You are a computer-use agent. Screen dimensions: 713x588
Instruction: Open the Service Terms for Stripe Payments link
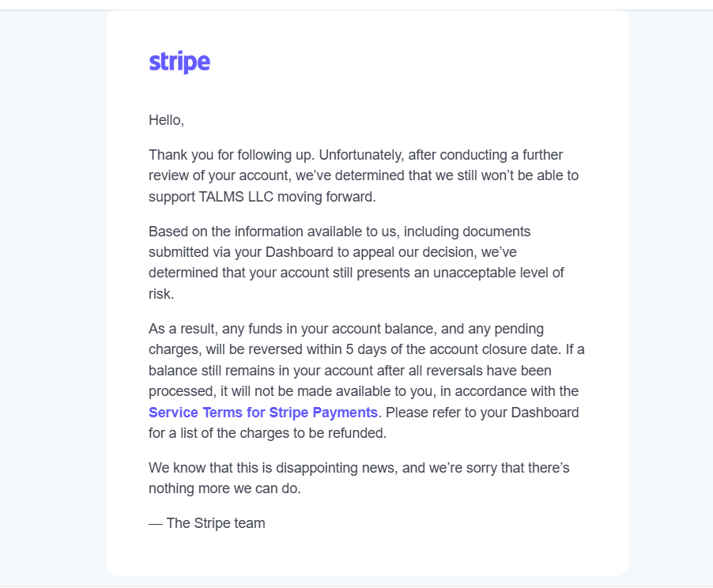(263, 413)
